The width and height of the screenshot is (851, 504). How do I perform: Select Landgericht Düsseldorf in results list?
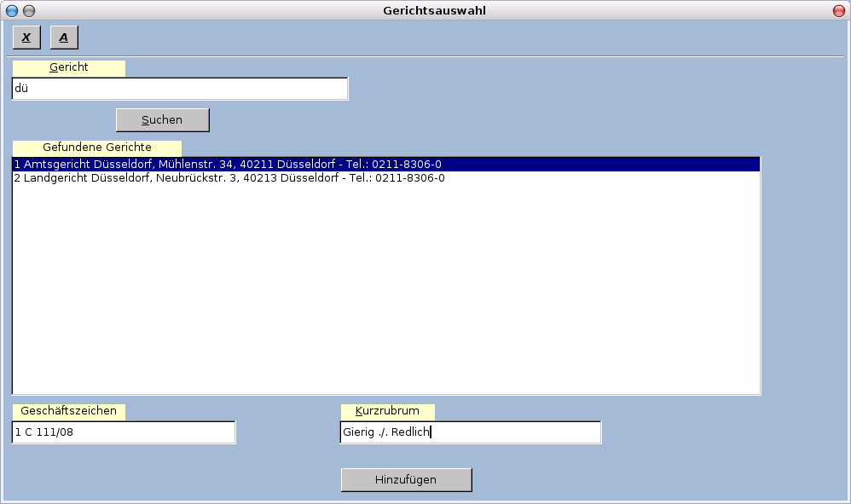click(229, 178)
